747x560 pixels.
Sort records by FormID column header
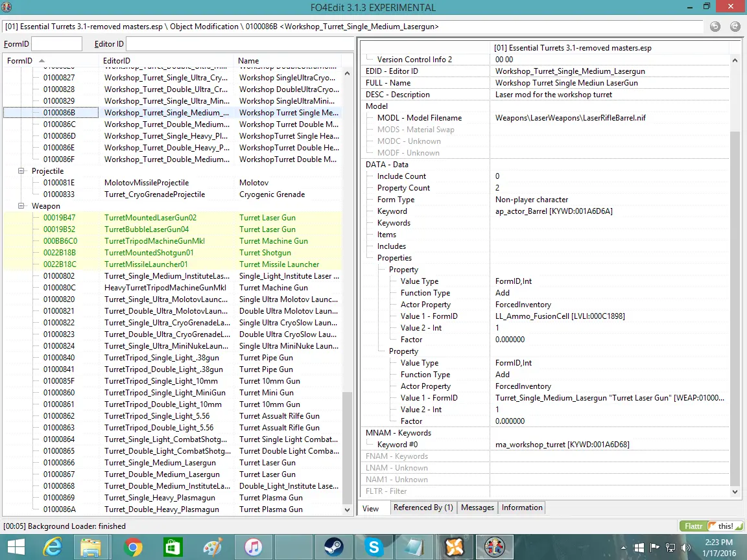(x=50, y=60)
